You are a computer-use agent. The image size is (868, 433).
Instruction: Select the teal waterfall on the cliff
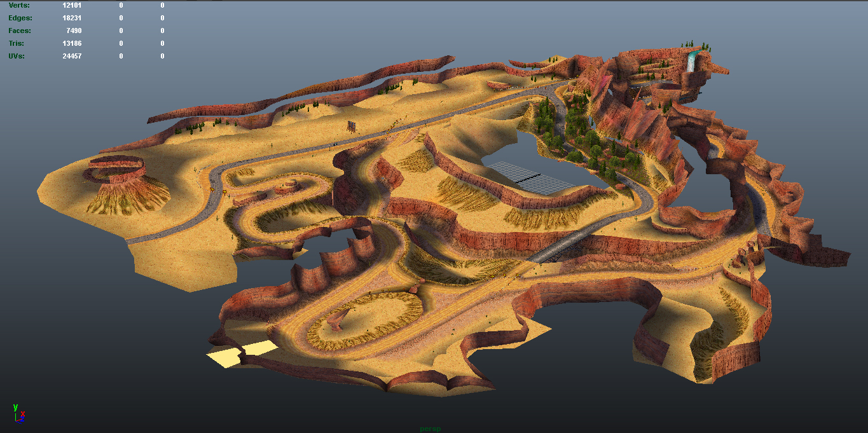(691, 61)
